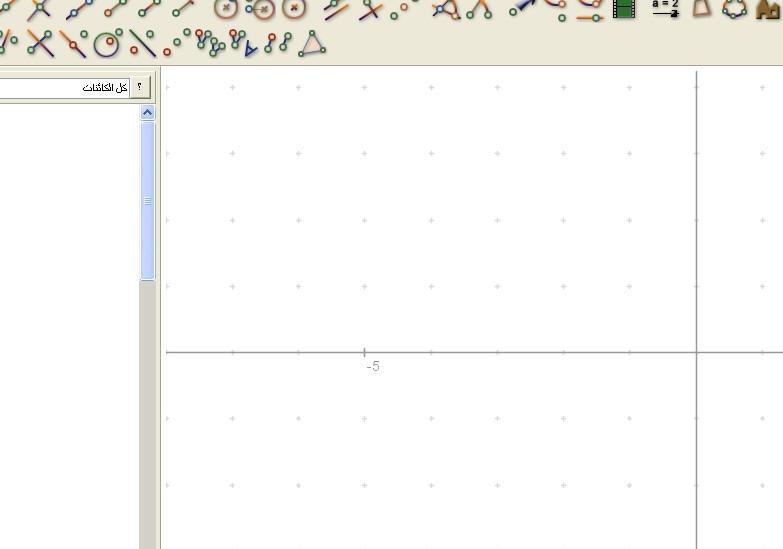Choose the semicircle arc over orange segment tool

point(590,10)
